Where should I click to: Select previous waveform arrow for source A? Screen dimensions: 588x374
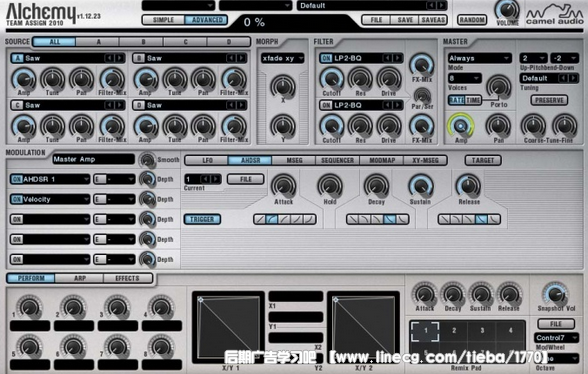pyautogui.click(x=109, y=58)
